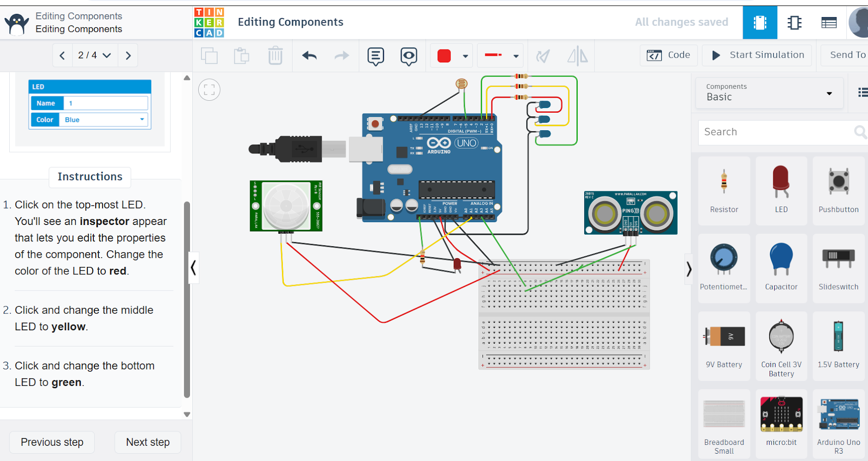The image size is (868, 461).
Task: Select the Breadboard Small component
Action: [x=724, y=424]
